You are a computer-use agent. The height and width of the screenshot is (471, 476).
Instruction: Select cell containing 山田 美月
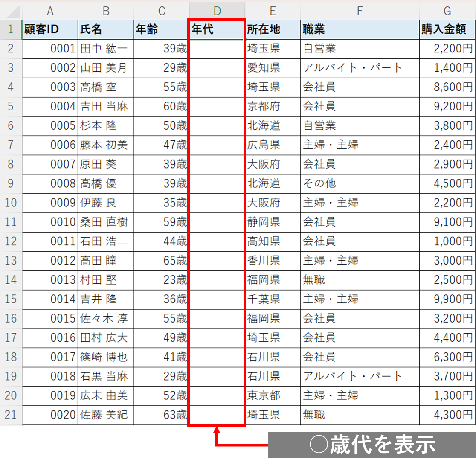[106, 68]
